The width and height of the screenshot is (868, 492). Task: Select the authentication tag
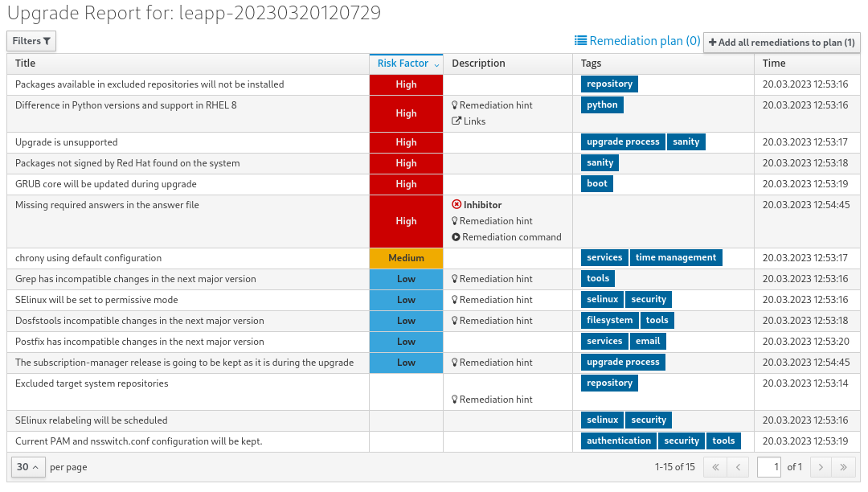click(x=619, y=441)
